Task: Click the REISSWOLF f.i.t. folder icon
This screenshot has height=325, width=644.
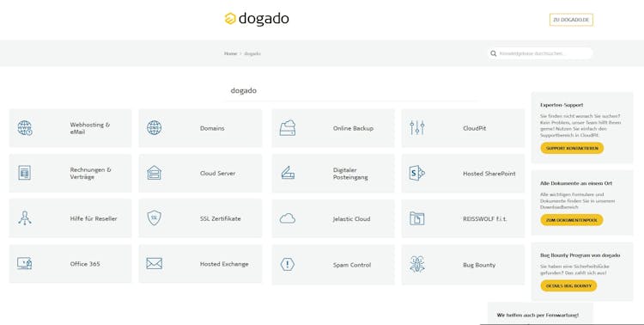Action: (x=416, y=218)
